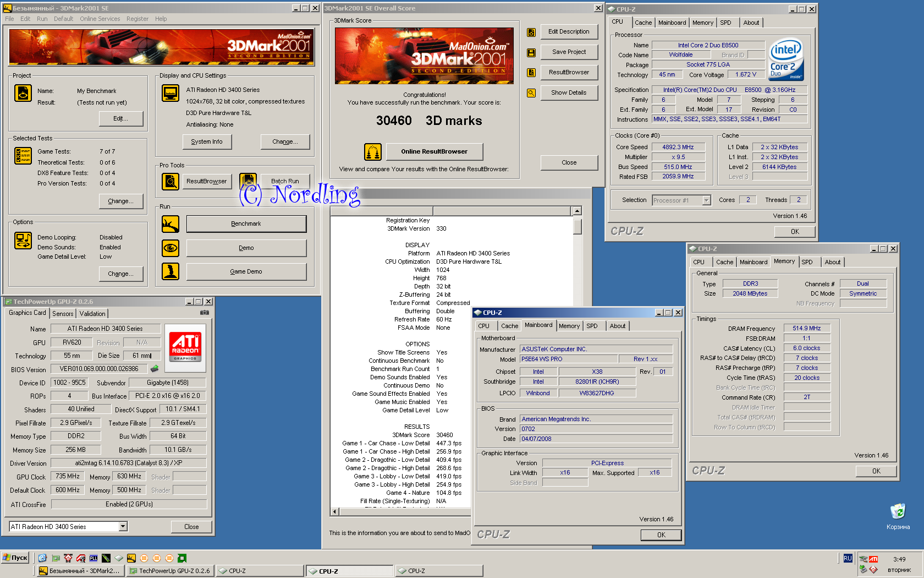Click the Game Demo button

246,271
